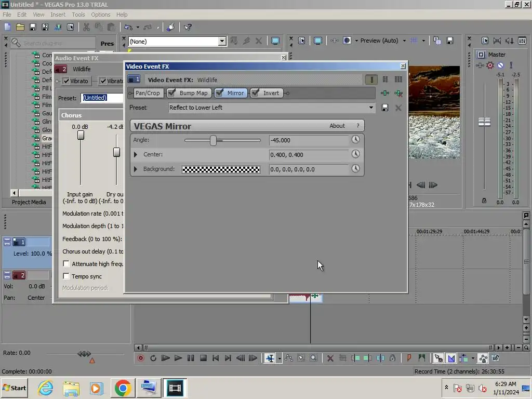Click the Master bus settings gear icon
This screenshot has height=399, width=532.
[490, 65]
